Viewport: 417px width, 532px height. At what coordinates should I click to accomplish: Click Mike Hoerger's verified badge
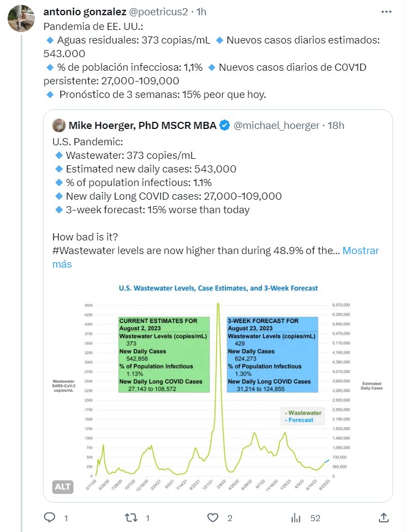[225, 126]
